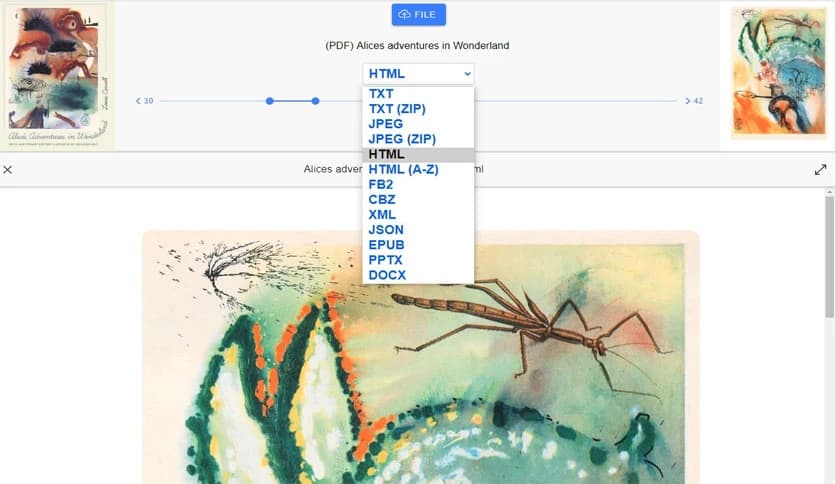Select CBZ from the dropdown list
The height and width of the screenshot is (484, 836).
point(418,200)
